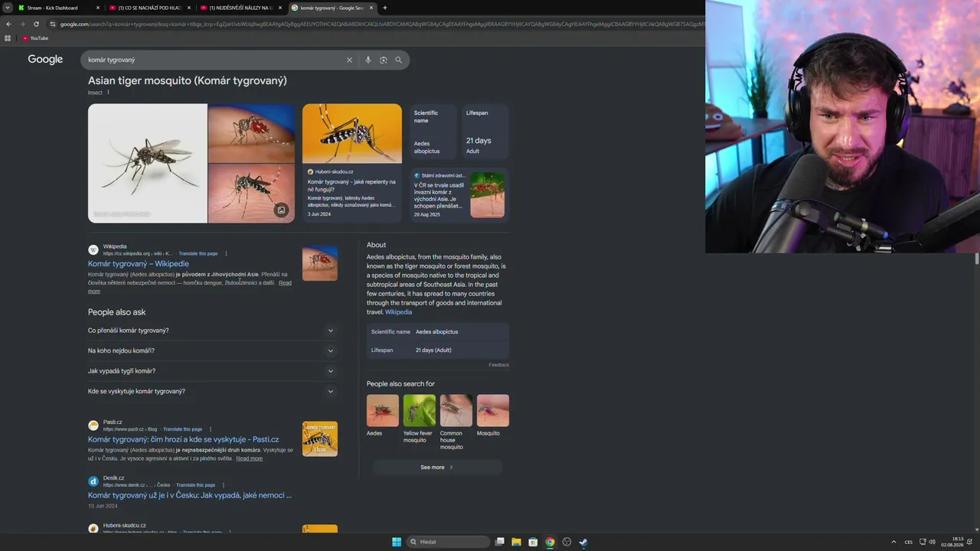Open the Komár tygrovaný – Wikipedie result

(139, 264)
